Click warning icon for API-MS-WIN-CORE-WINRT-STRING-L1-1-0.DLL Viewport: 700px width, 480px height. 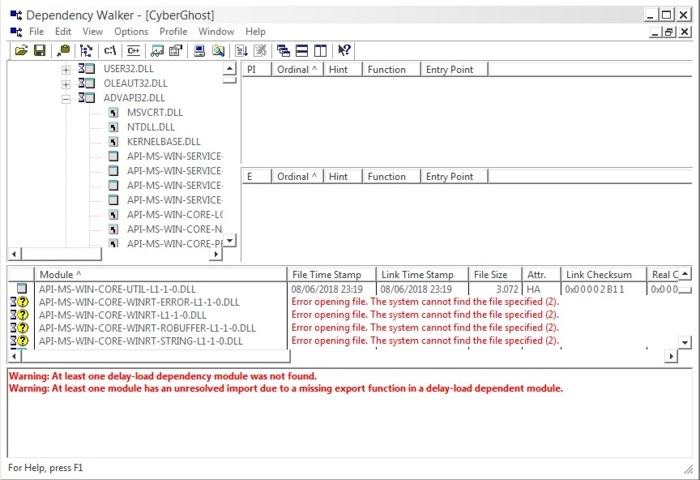[20, 341]
